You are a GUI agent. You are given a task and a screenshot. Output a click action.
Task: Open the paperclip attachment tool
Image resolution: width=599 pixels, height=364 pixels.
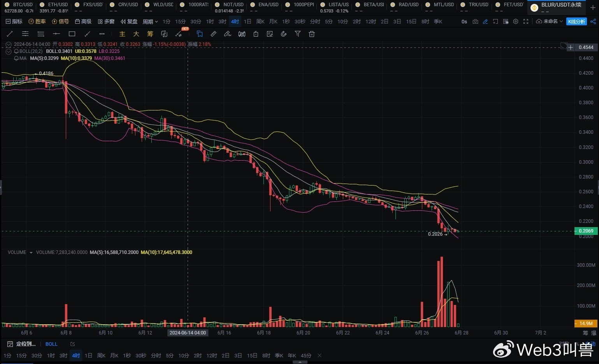coord(284,34)
